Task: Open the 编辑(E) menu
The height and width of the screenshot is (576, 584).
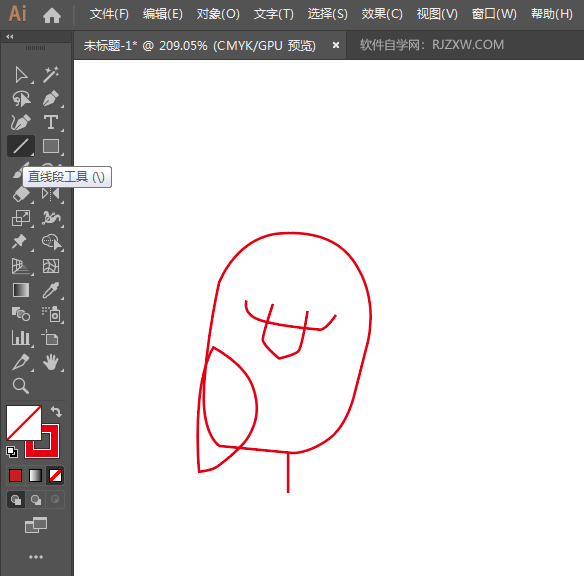Action: 163,14
